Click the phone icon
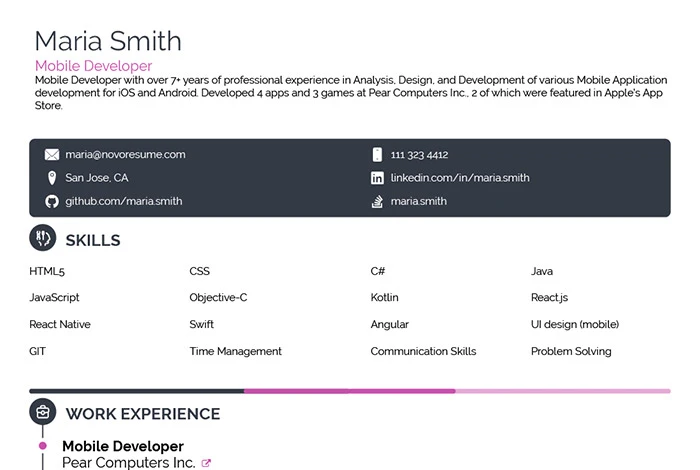Viewport: 700px width, 470px height. (377, 155)
